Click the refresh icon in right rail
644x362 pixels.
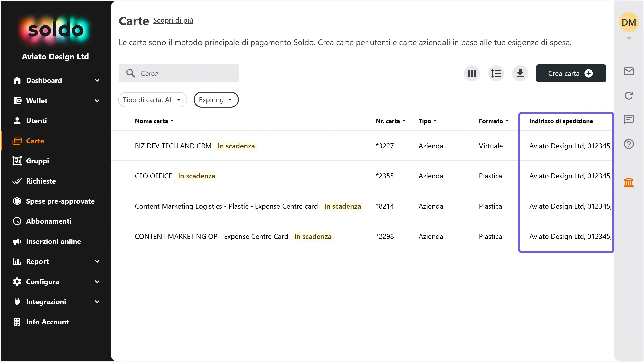629,96
